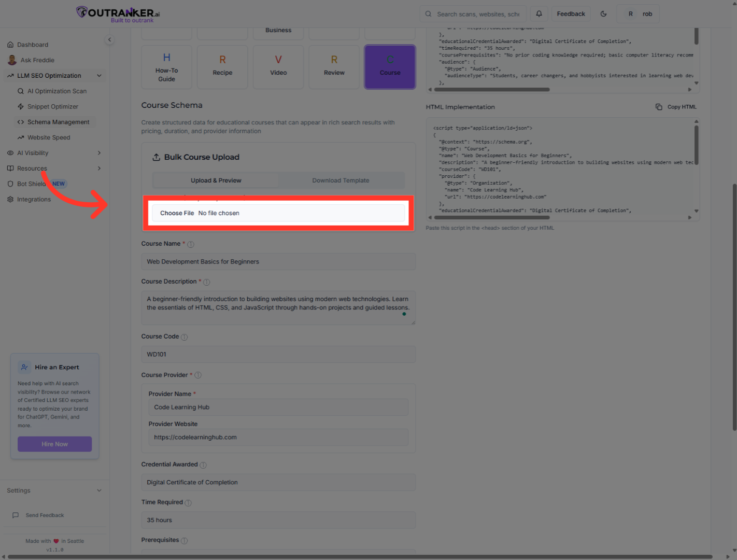This screenshot has height=560, width=737.
Task: Open the Ask Freddie assistant
Action: tap(36, 60)
